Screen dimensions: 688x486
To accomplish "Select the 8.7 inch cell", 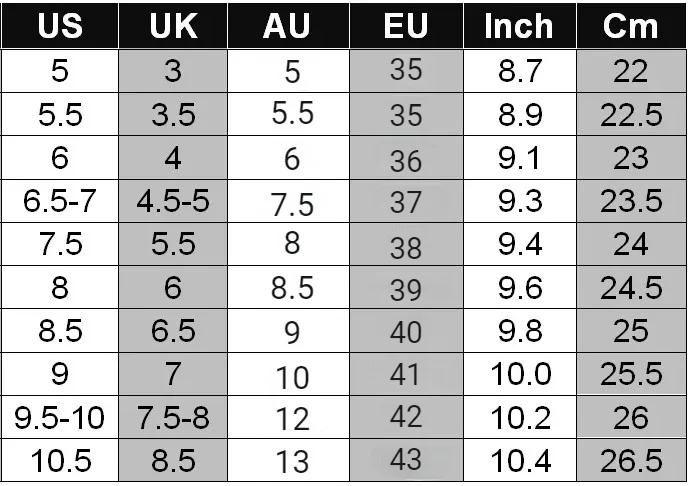I will [519, 72].
